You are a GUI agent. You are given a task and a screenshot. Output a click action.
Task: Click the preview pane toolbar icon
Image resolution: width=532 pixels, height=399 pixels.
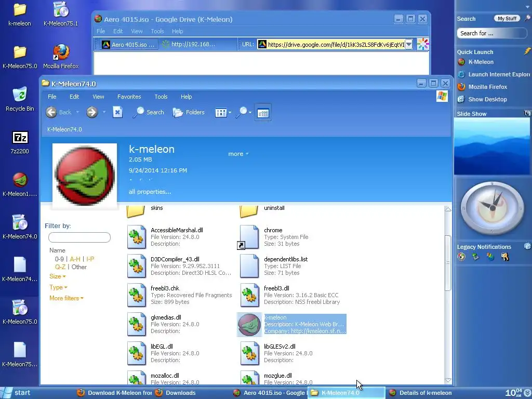click(263, 112)
